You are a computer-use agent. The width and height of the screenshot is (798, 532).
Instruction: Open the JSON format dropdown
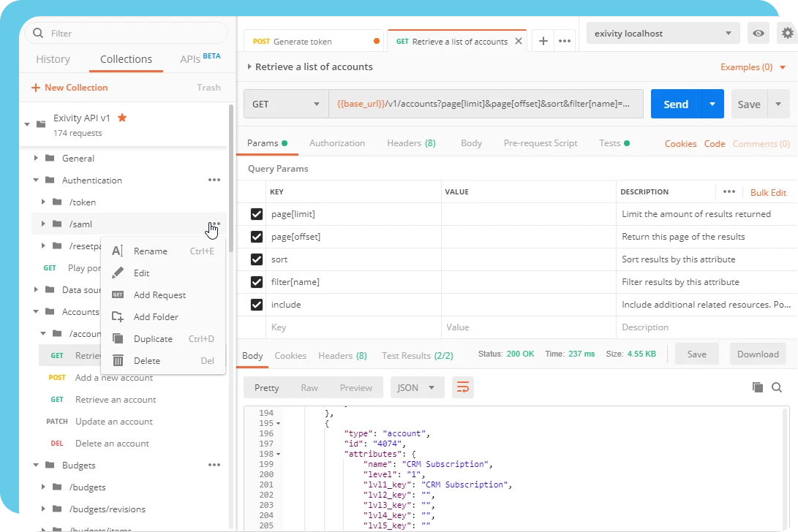417,387
